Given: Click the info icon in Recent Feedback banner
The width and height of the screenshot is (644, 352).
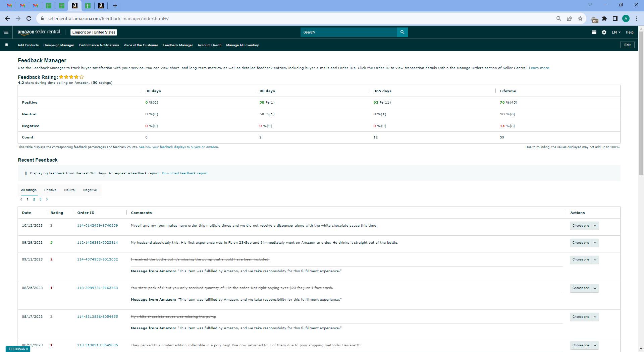Looking at the screenshot, I should (26, 173).
